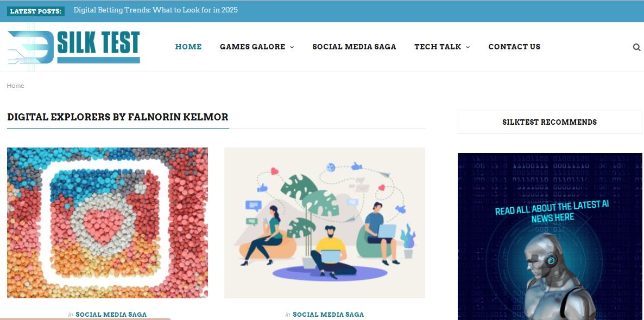Open the search magnifier icon

pos(636,47)
